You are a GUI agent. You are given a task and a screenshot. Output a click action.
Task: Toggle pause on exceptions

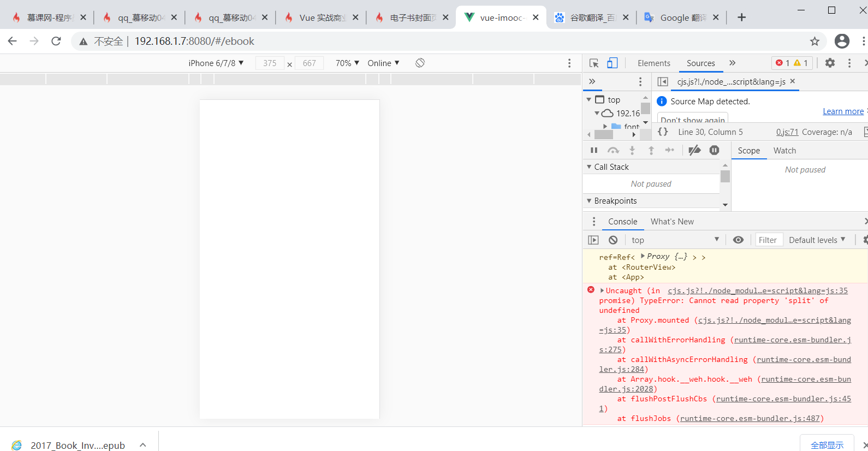714,150
